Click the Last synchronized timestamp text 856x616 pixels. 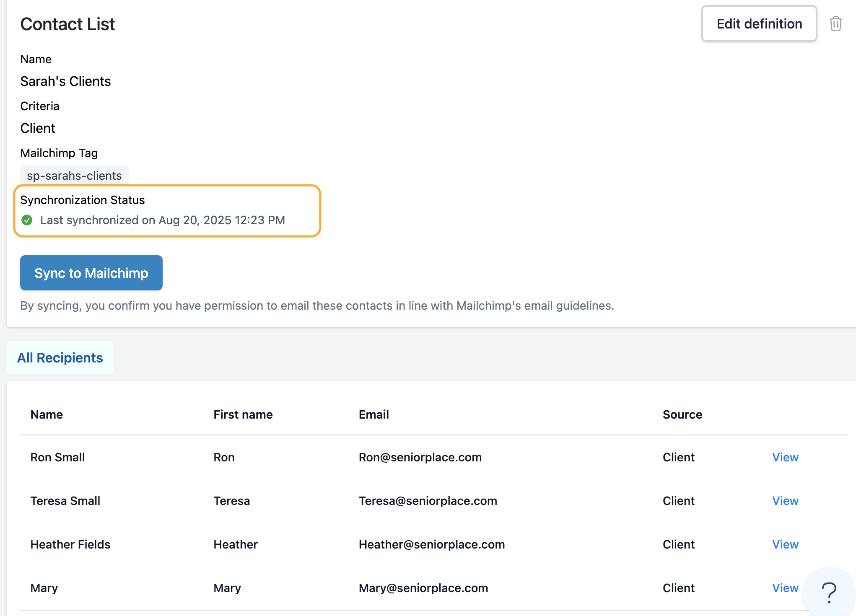[x=163, y=220]
